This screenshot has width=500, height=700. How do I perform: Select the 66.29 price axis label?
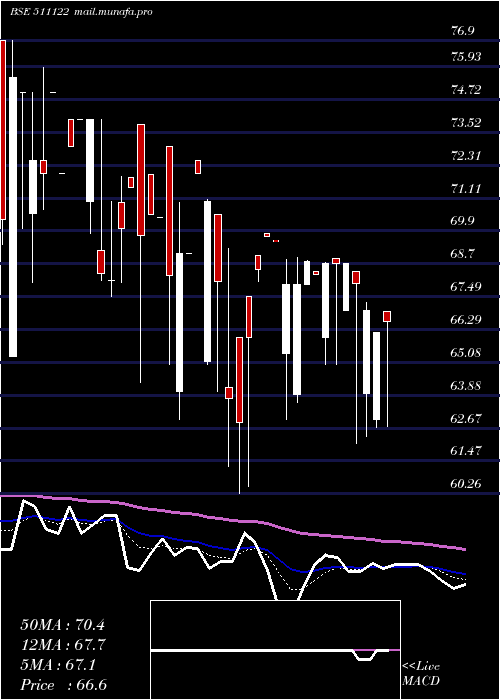pos(466,320)
